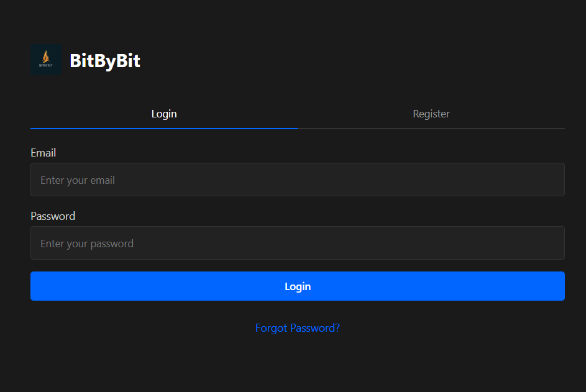The width and height of the screenshot is (586, 392).
Task: Click the blue Login button
Action: (298, 286)
